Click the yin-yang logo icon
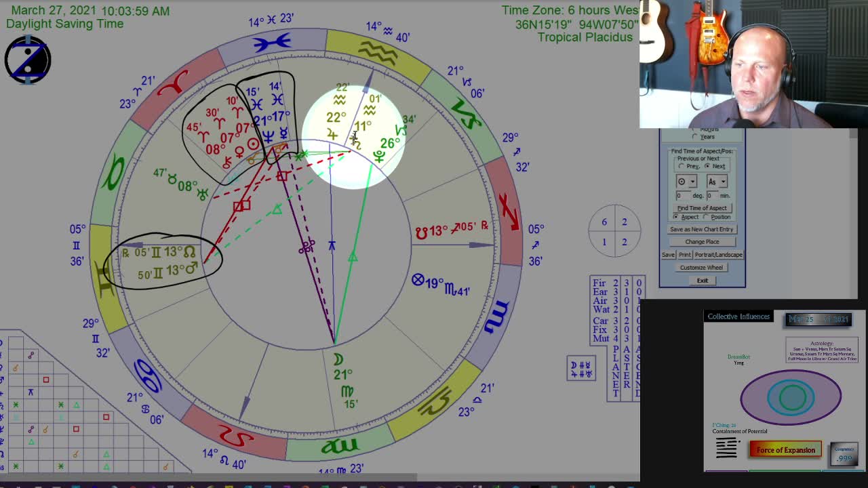 click(x=28, y=60)
